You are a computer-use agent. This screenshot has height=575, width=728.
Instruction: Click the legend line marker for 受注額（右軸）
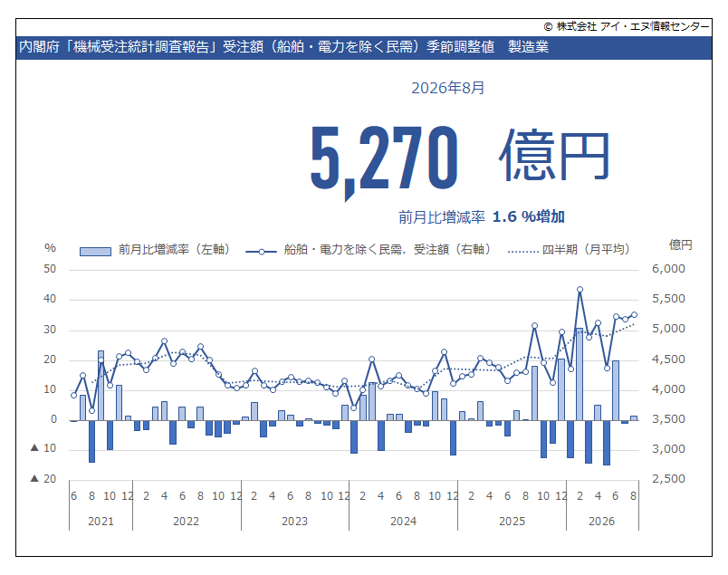[262, 252]
